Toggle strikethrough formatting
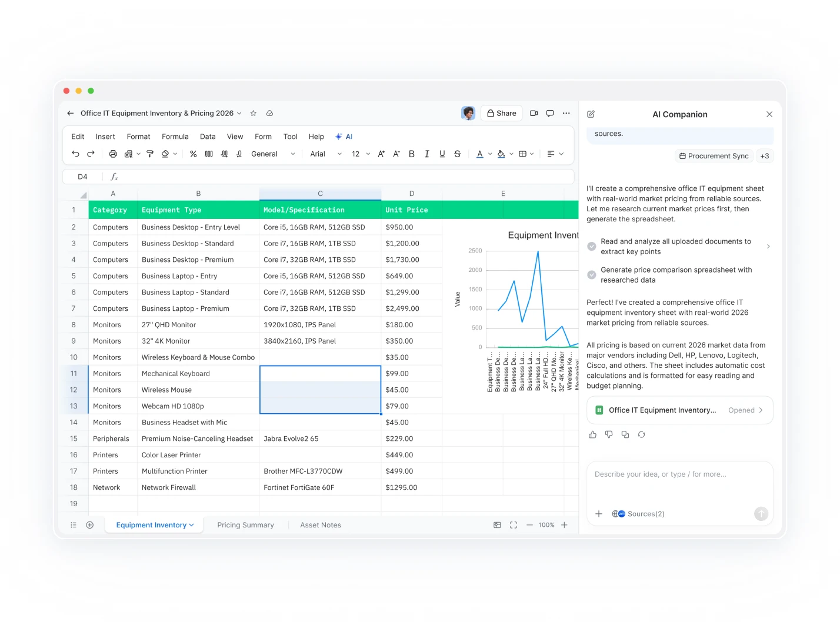The height and width of the screenshot is (631, 840). (x=458, y=154)
